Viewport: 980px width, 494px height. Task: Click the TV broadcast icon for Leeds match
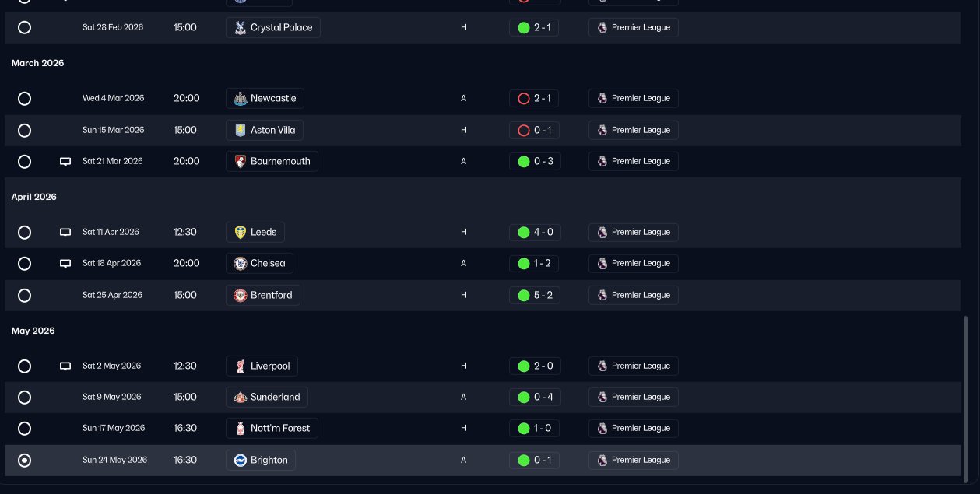[x=65, y=233]
